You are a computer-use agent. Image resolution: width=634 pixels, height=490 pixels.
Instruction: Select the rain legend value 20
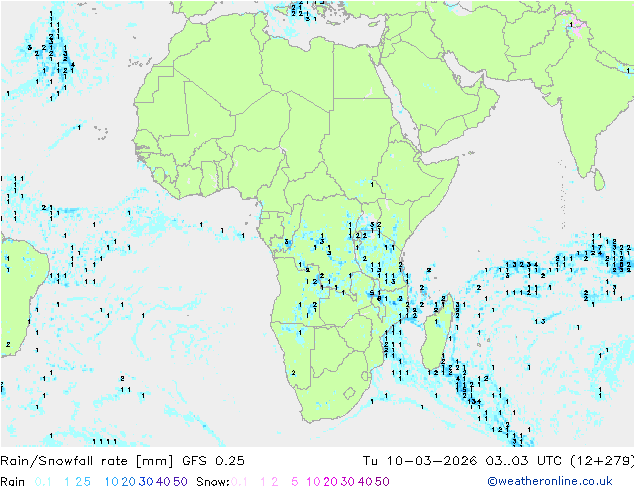point(128,482)
